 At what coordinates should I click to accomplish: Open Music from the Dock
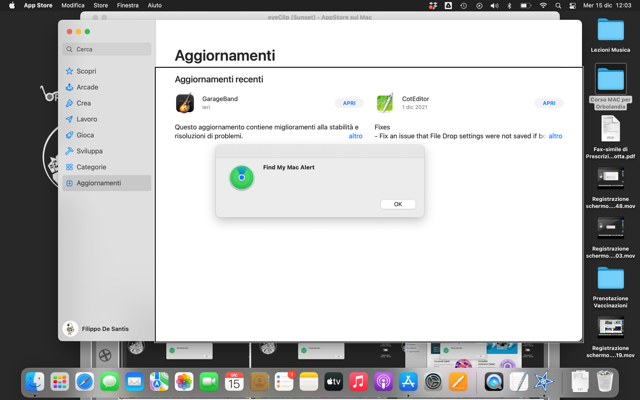click(358, 382)
